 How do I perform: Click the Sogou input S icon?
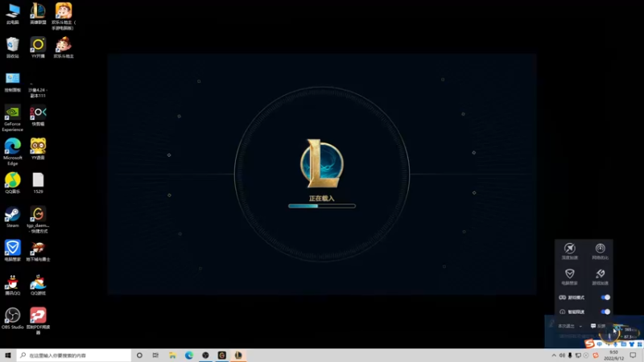tap(590, 343)
